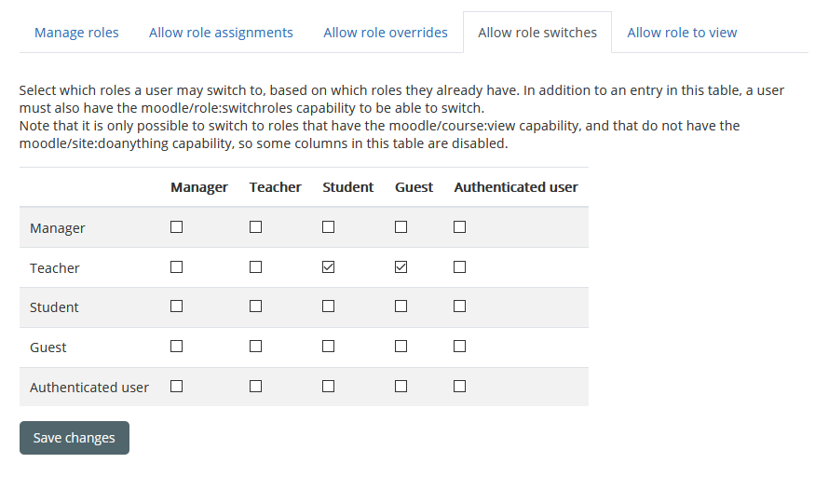The image size is (815, 504).
Task: Check Teacher row Teacher column checkbox
Action: pos(256,267)
